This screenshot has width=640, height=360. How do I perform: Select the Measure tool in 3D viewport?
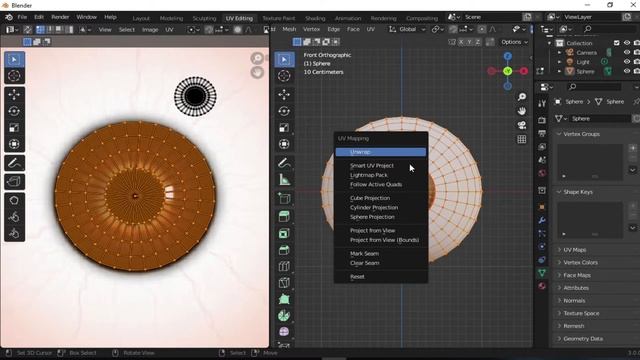pyautogui.click(x=284, y=180)
